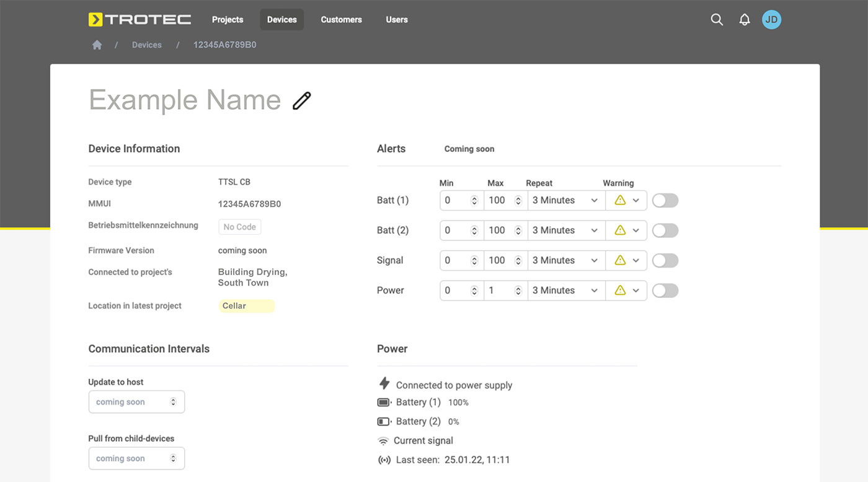868x482 pixels.
Task: Click Batt (1) Max value stepper
Action: pyautogui.click(x=518, y=200)
